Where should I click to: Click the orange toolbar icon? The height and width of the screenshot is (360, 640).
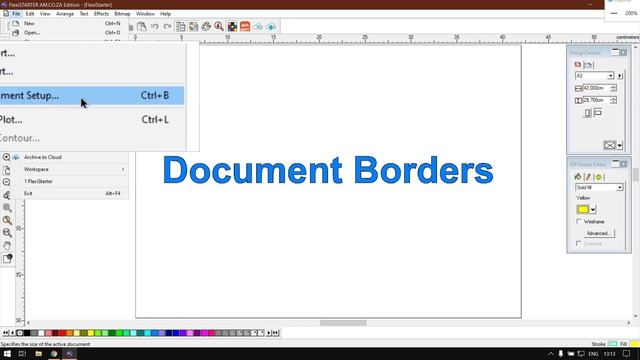coord(245,27)
